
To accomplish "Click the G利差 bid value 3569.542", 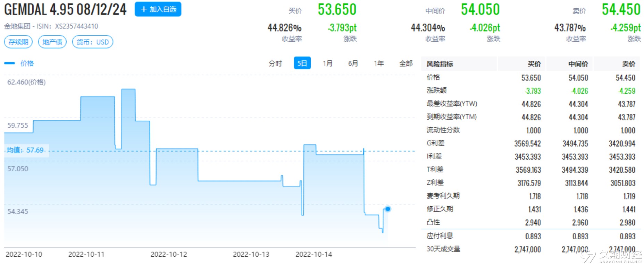I will click(x=527, y=144).
